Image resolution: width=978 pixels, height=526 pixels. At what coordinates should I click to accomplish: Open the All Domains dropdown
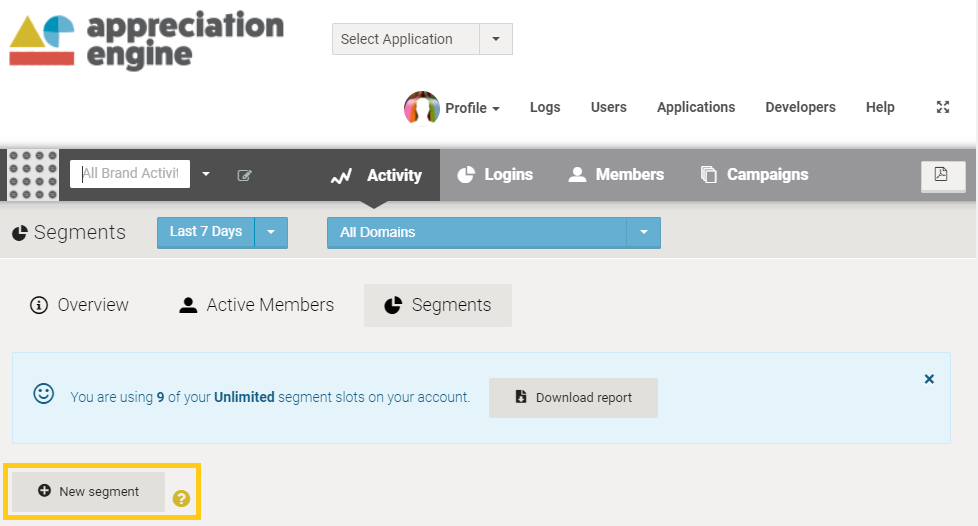tap(493, 233)
